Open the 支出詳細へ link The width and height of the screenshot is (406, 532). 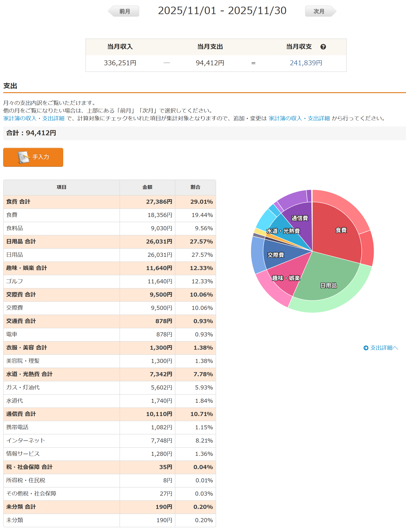pyautogui.click(x=384, y=348)
